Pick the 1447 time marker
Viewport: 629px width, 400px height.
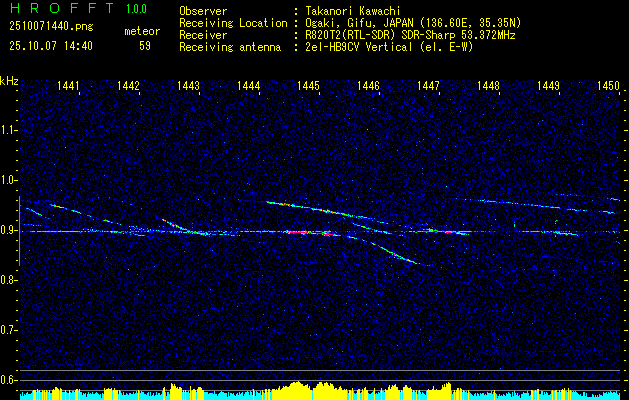tap(428, 87)
